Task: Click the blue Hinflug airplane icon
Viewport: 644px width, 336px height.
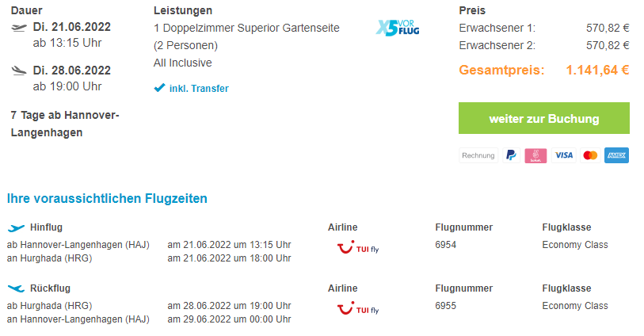Action: 16,228
